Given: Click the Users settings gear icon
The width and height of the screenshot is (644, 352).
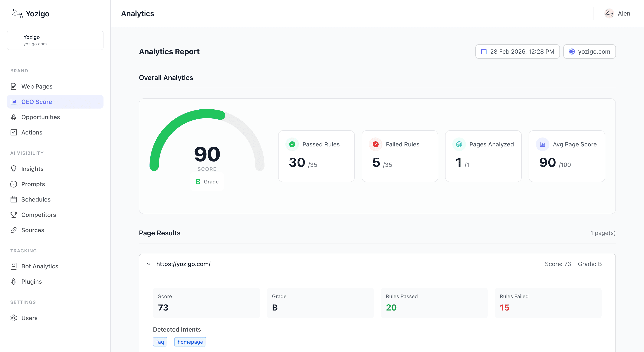Looking at the screenshot, I should (x=14, y=318).
